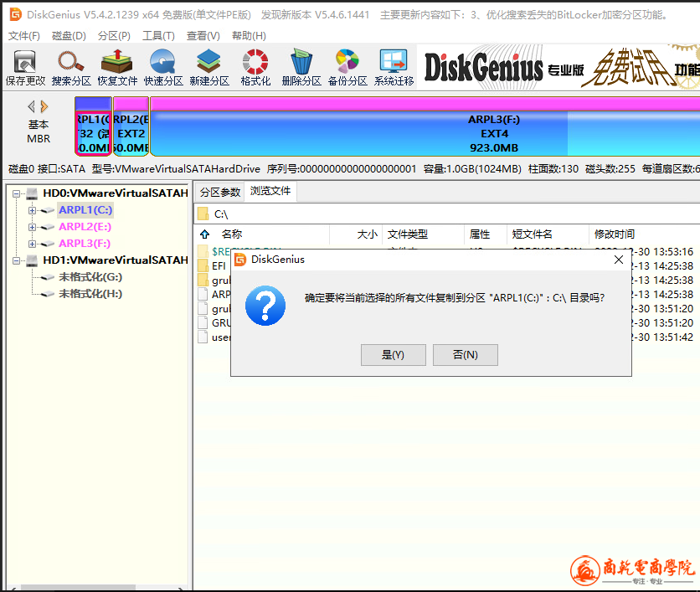This screenshot has width=700, height=592.
Task: Click the ARPL2 EXT2 block in the disk map
Action: point(131,126)
